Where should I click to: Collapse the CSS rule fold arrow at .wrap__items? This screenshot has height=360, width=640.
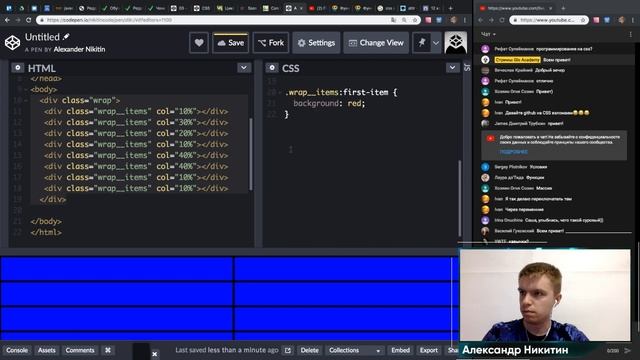coord(280,93)
